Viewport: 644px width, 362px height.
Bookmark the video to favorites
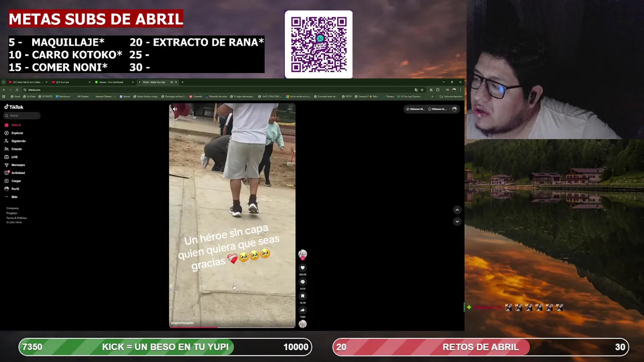pos(302,296)
